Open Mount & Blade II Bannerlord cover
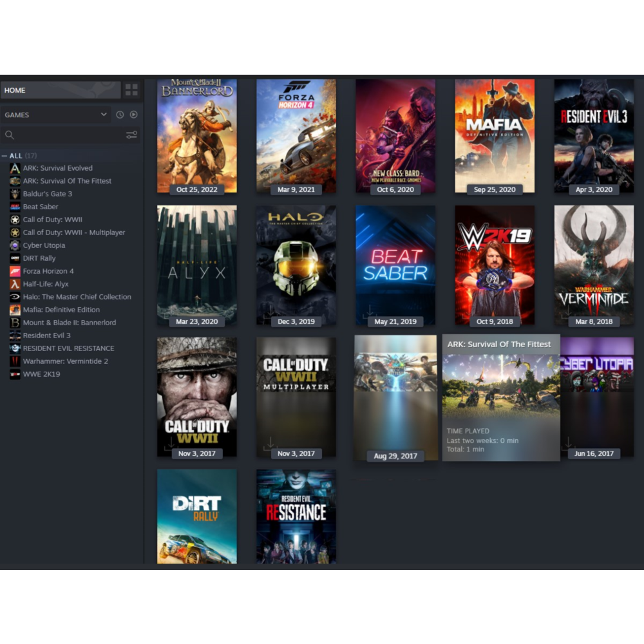Image resolution: width=644 pixels, height=644 pixels. (x=196, y=135)
